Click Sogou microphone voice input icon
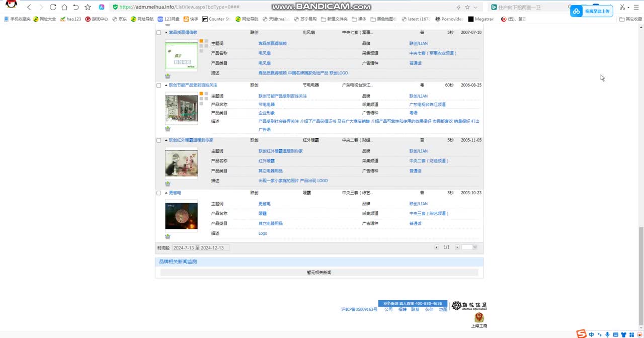The height and width of the screenshot is (338, 644). coord(607,334)
